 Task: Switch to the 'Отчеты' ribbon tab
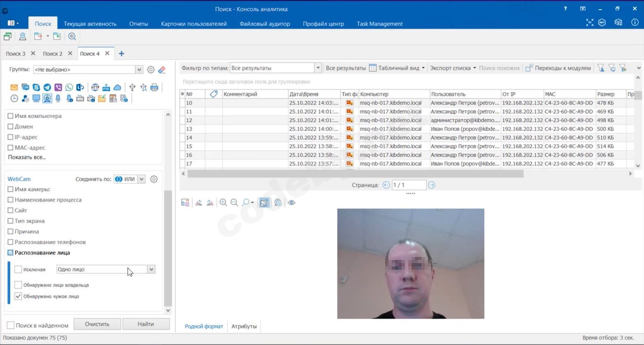tap(138, 24)
